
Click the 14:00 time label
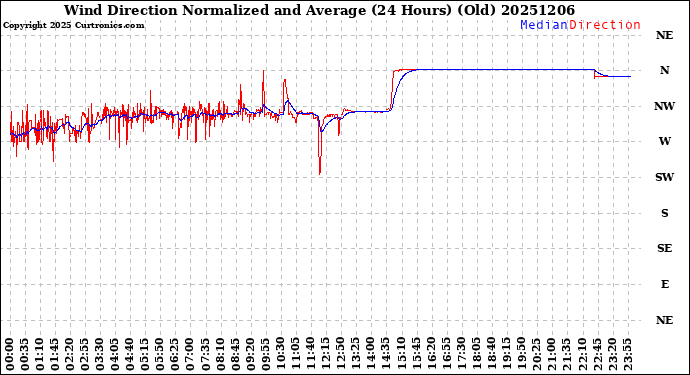pos(371,354)
